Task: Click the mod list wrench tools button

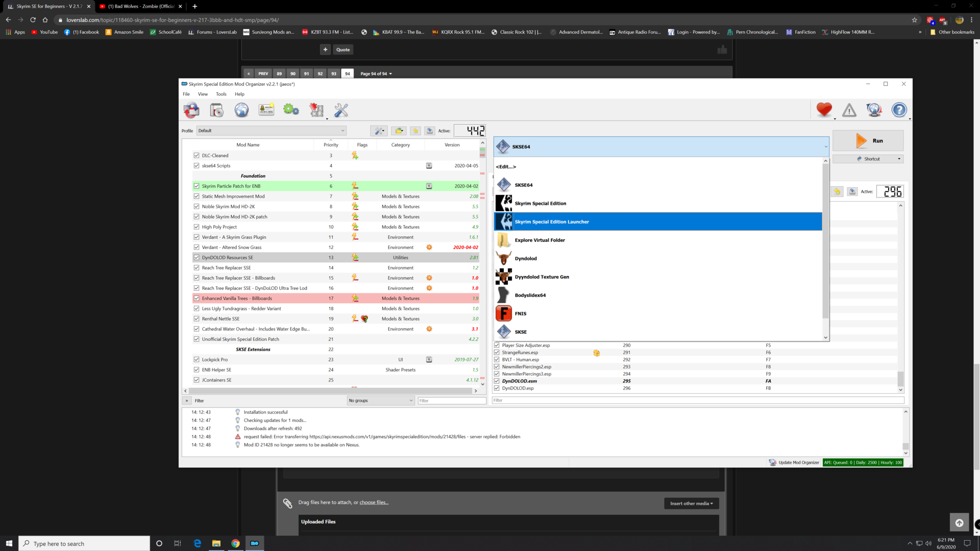Action: click(379, 131)
